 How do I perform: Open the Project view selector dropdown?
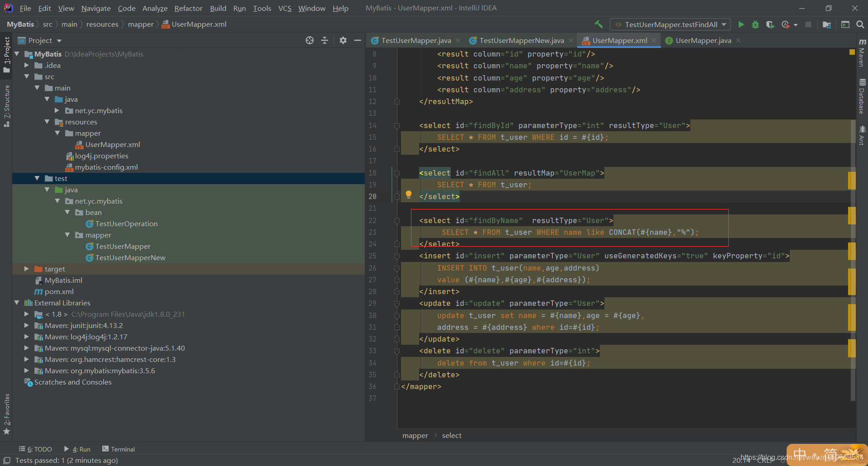40,41
